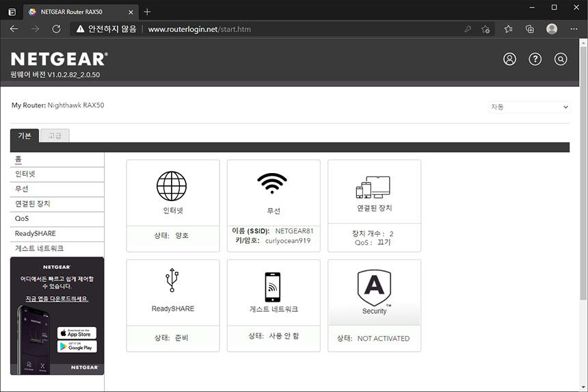Click the My Router Nighthawk RAX50 text
The width and height of the screenshot is (588, 392).
[57, 105]
